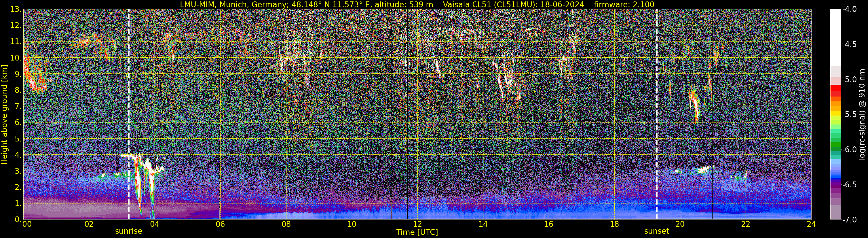Click the time axis tick '16'
Screen dimensions: 868x238
[548, 224]
